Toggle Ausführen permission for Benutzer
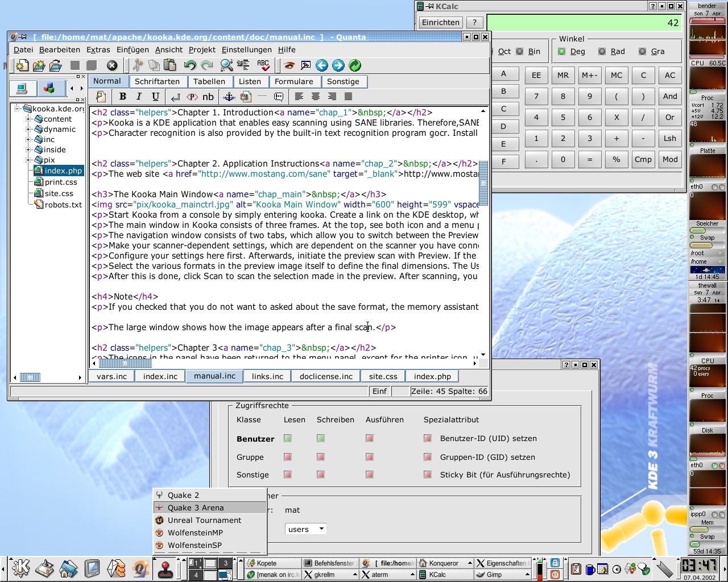This screenshot has height=582, width=728. point(370,438)
